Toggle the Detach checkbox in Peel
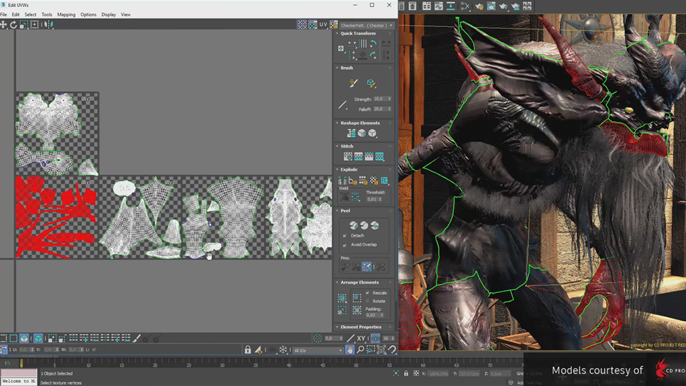This screenshot has width=686, height=386. point(345,236)
